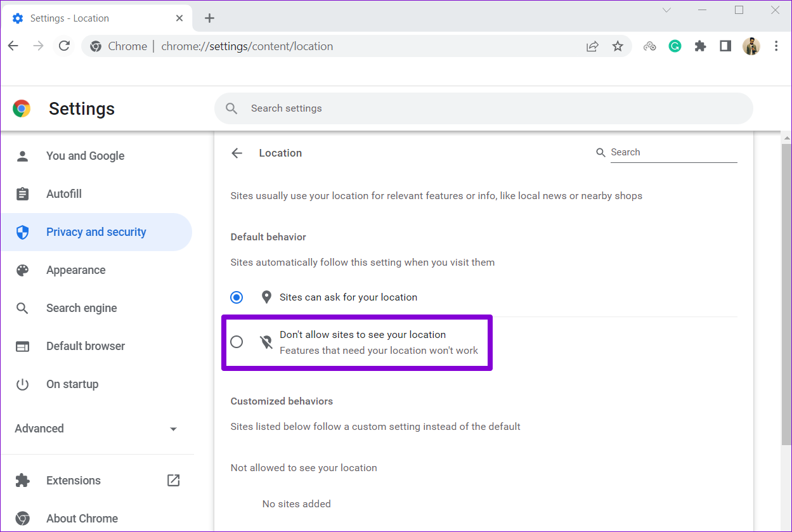Click the address bar URL

(247, 46)
